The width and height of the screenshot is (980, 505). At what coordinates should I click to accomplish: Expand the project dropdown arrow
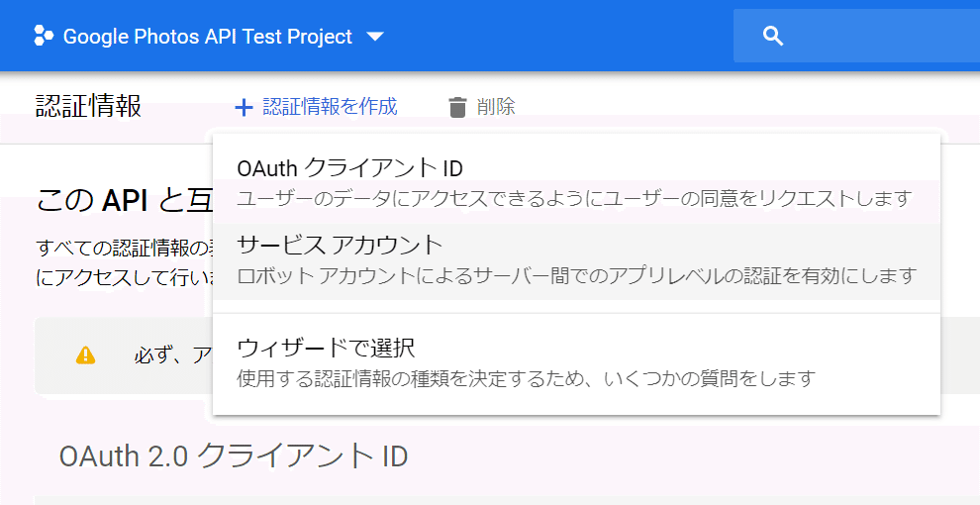(374, 37)
